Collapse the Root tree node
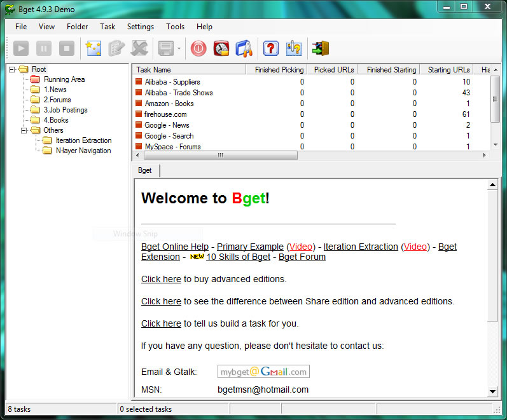Image resolution: width=507 pixels, height=420 pixels. (11, 69)
